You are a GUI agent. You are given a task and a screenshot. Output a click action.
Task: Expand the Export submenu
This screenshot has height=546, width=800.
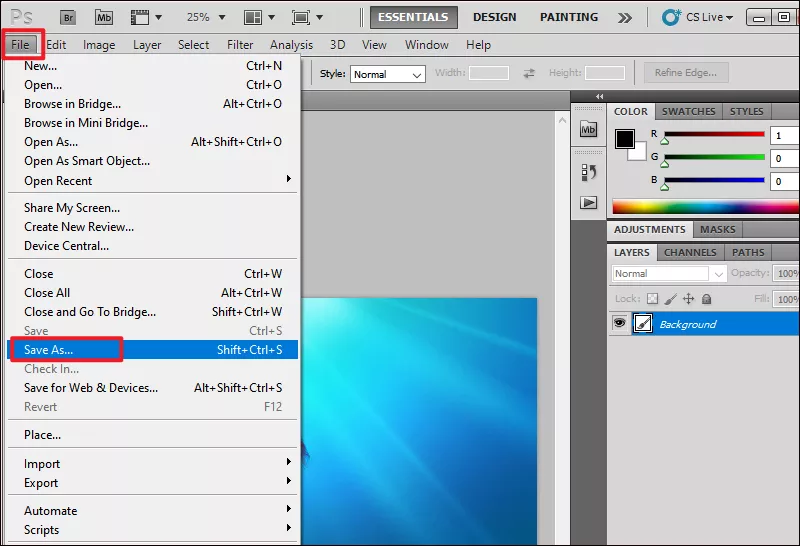(153, 483)
